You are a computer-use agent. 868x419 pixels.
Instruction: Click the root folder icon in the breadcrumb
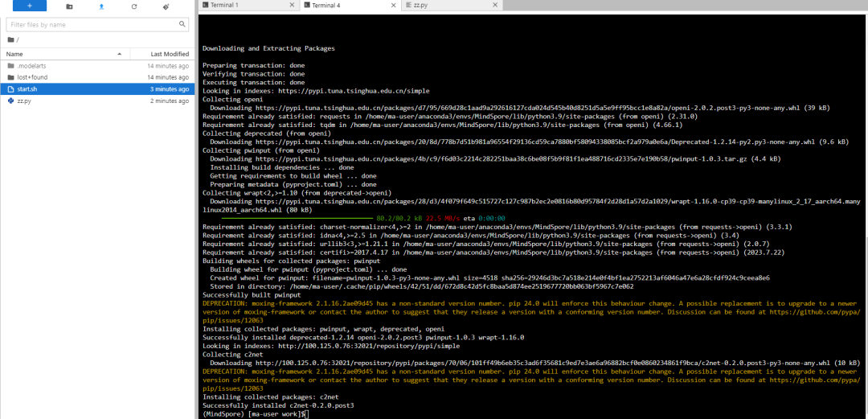[11, 40]
